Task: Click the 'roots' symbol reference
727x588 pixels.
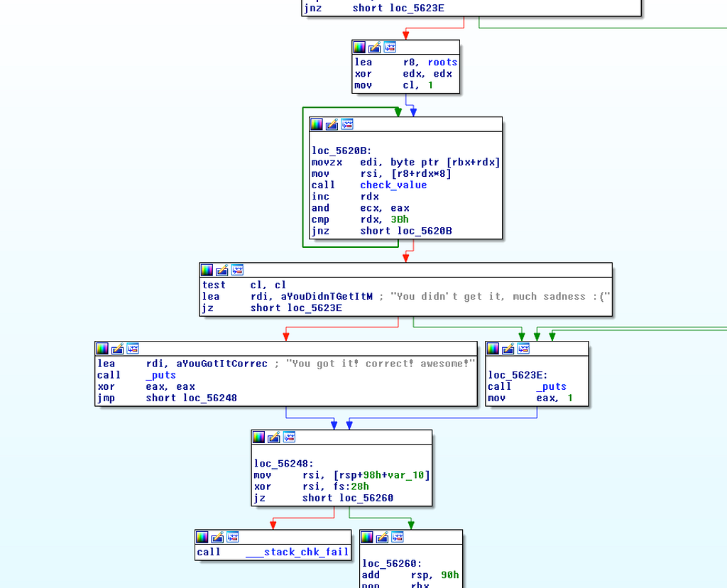Action: tap(442, 62)
